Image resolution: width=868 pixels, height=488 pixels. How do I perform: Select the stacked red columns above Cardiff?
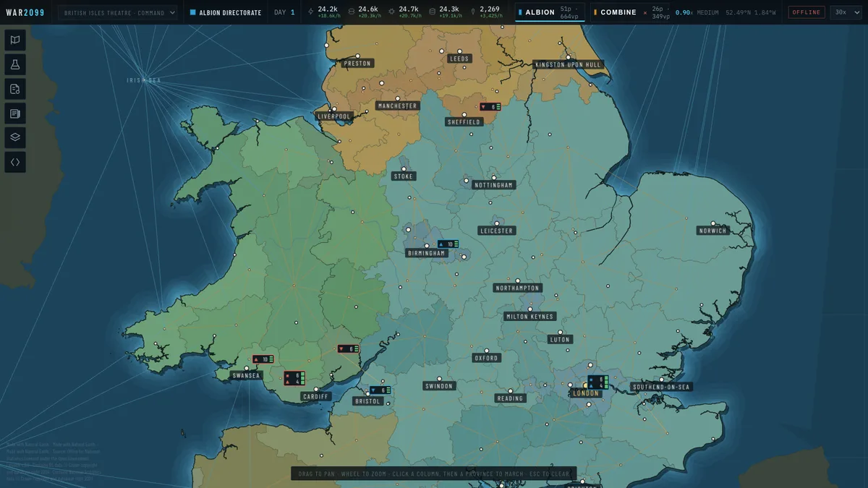click(294, 378)
